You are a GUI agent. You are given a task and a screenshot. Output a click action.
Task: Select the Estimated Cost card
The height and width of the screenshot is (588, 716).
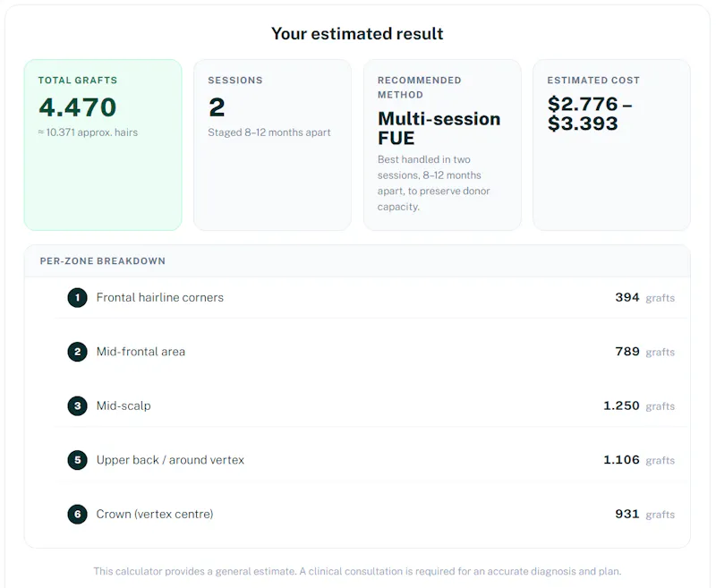612,145
